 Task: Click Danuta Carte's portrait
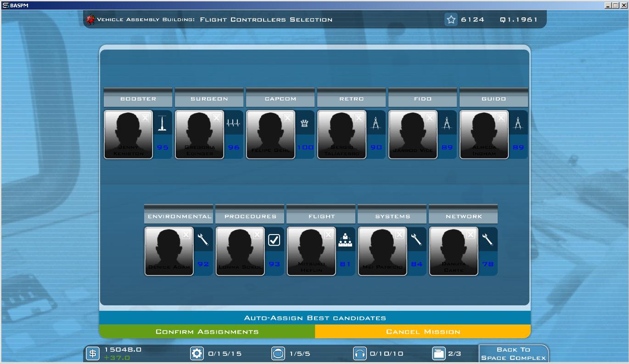point(454,252)
